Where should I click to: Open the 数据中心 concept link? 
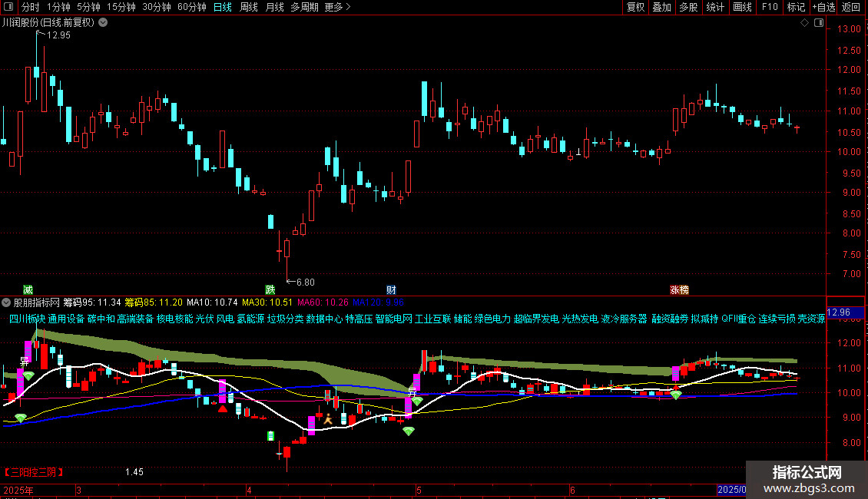coord(324,319)
